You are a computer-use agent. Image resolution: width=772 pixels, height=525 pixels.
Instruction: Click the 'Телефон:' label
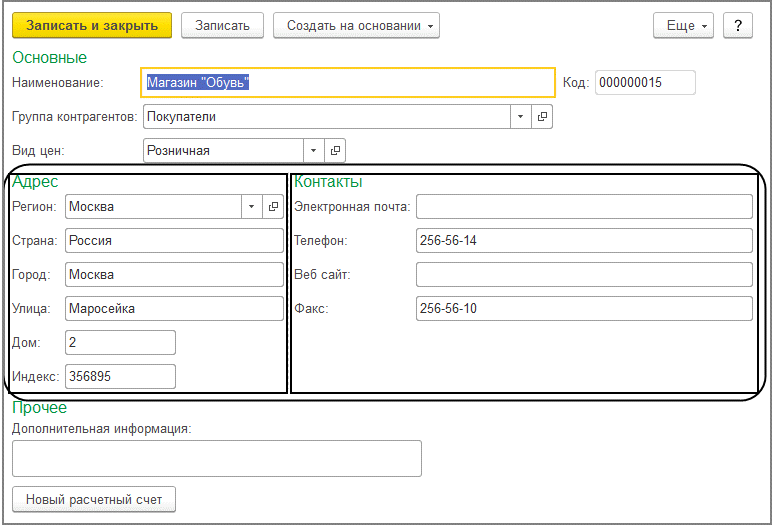click(321, 240)
